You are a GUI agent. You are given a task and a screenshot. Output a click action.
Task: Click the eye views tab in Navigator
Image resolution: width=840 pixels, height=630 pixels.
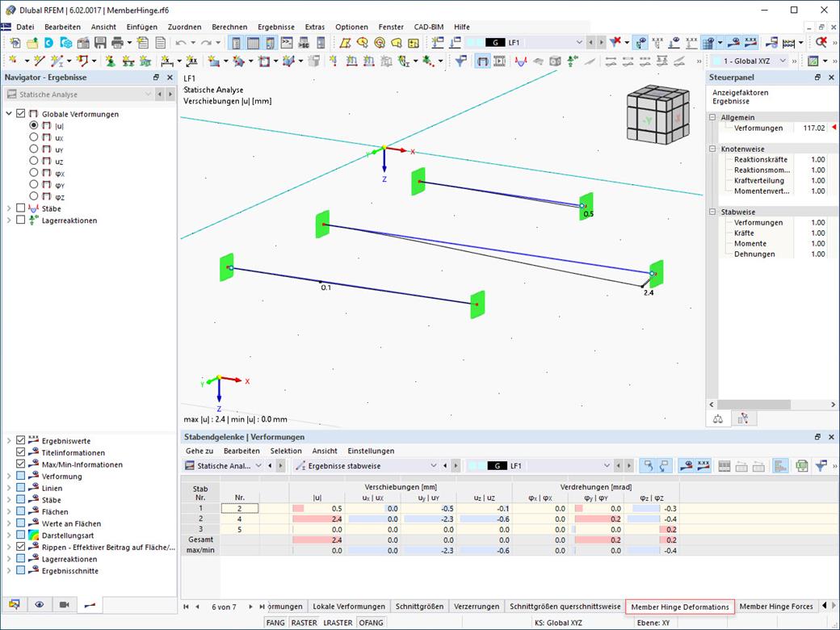pos(39,604)
